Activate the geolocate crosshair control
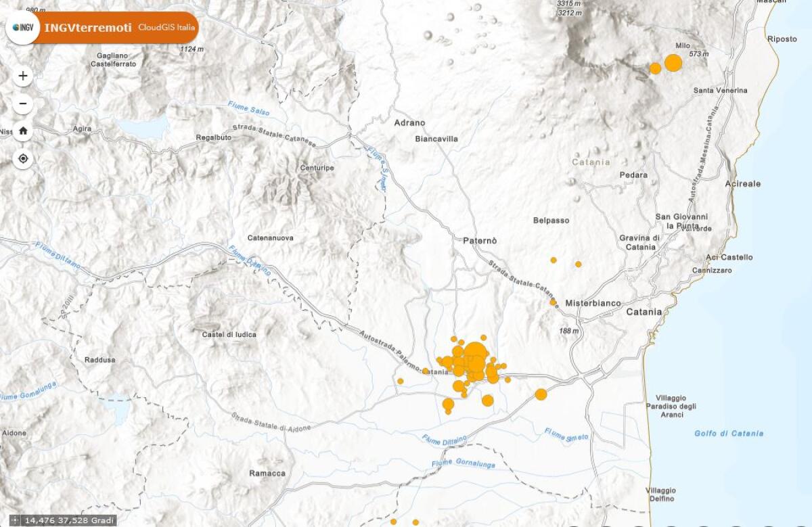Viewport: 812px width, 527px height. click(22, 158)
